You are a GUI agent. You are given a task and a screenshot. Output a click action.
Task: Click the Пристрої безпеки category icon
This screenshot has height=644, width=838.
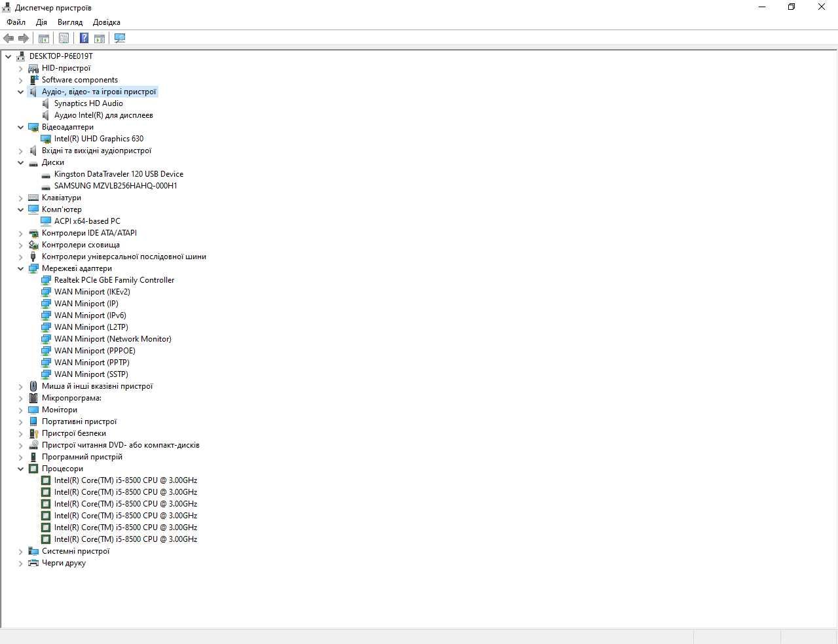(x=33, y=433)
